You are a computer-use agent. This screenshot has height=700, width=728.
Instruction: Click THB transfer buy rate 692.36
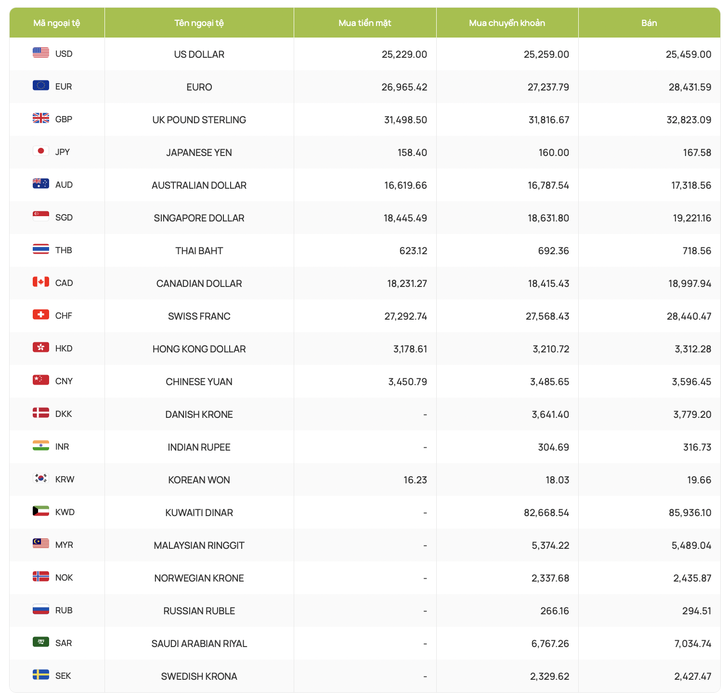click(554, 251)
